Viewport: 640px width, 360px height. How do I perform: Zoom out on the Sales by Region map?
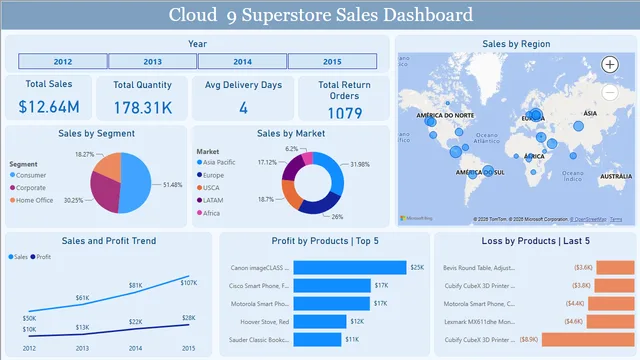610,93
